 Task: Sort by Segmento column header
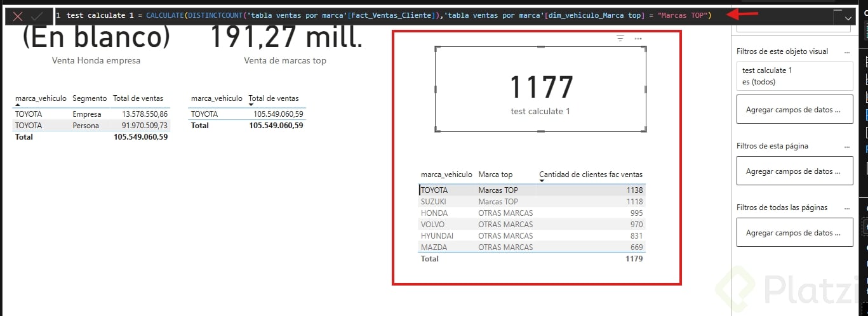pos(90,98)
